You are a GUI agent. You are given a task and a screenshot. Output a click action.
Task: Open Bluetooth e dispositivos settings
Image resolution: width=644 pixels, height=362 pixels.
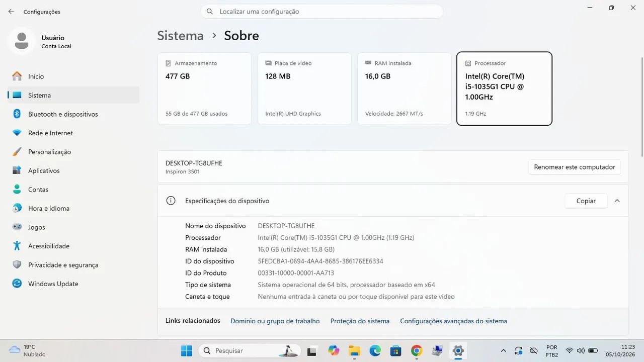(x=73, y=114)
